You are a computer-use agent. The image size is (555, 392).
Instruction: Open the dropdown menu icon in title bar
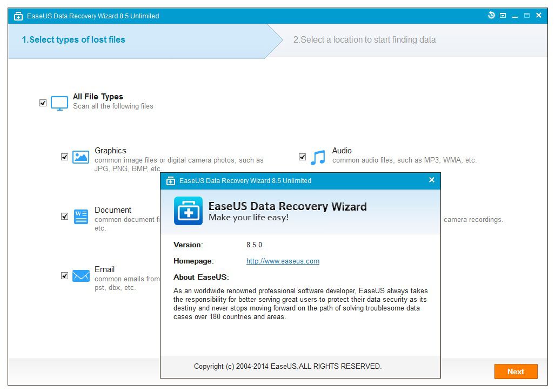(x=503, y=16)
